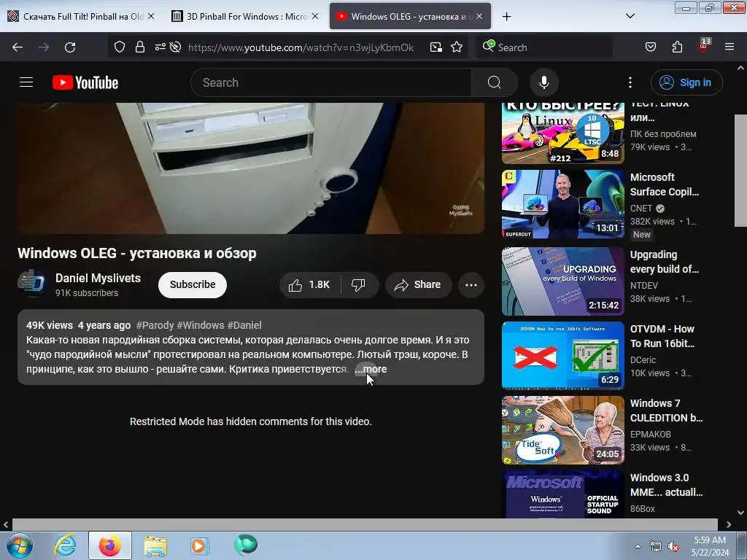Open the Firefox extensions puzzle icon
The width and height of the screenshot is (747, 560).
[677, 47]
